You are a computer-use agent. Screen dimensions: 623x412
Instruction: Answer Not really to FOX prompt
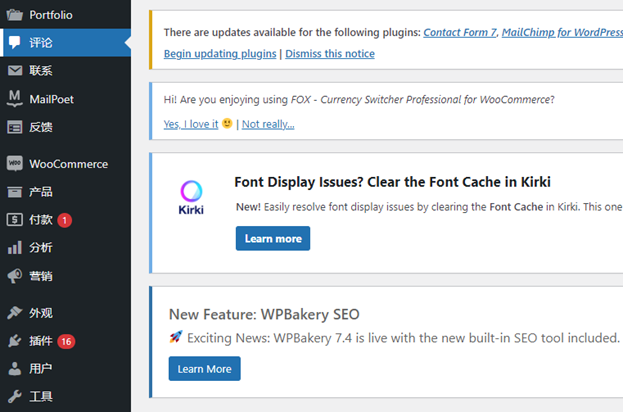click(268, 124)
